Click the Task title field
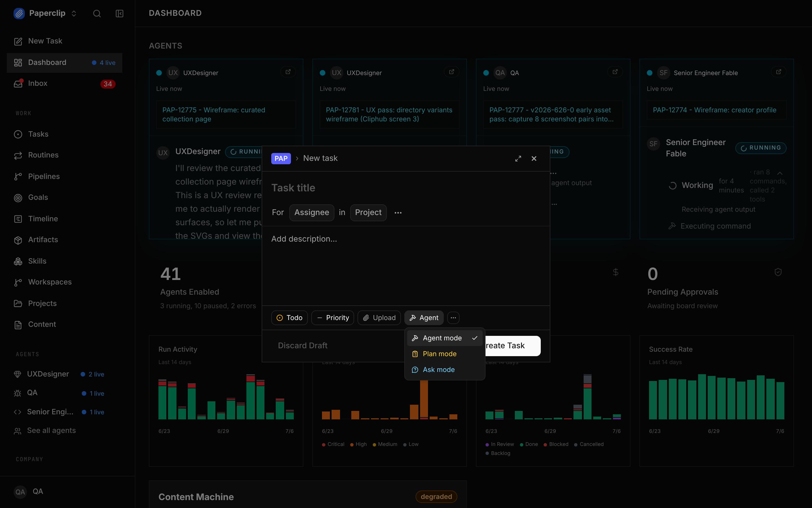This screenshot has height=508, width=812. [405, 188]
